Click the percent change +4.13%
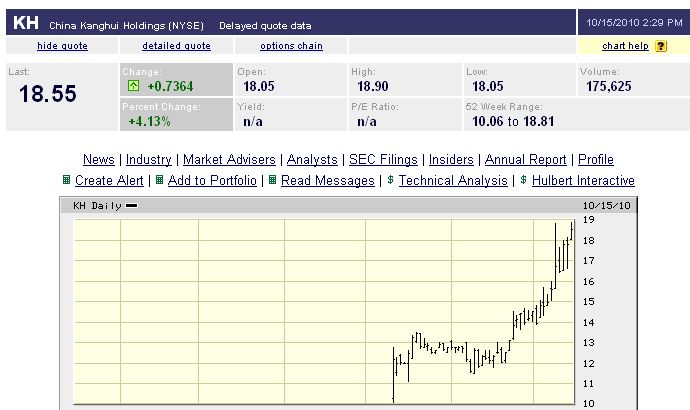The image size is (690, 410). pos(150,121)
